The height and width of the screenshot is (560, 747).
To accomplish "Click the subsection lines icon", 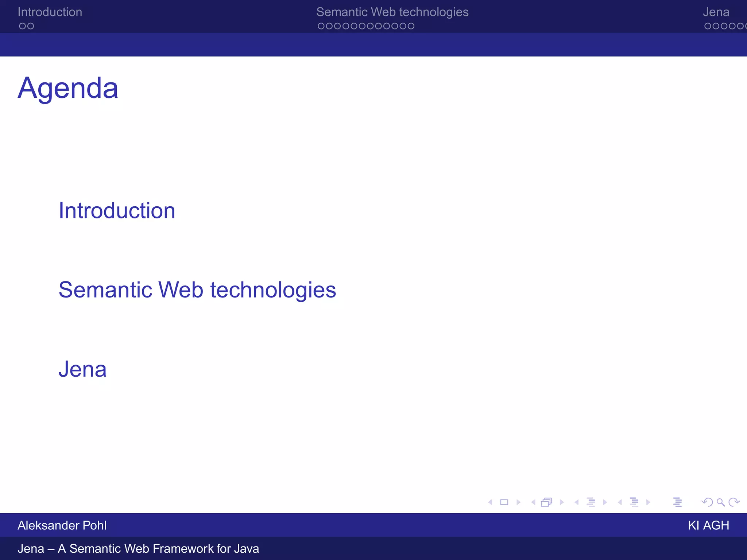I will coord(591,502).
